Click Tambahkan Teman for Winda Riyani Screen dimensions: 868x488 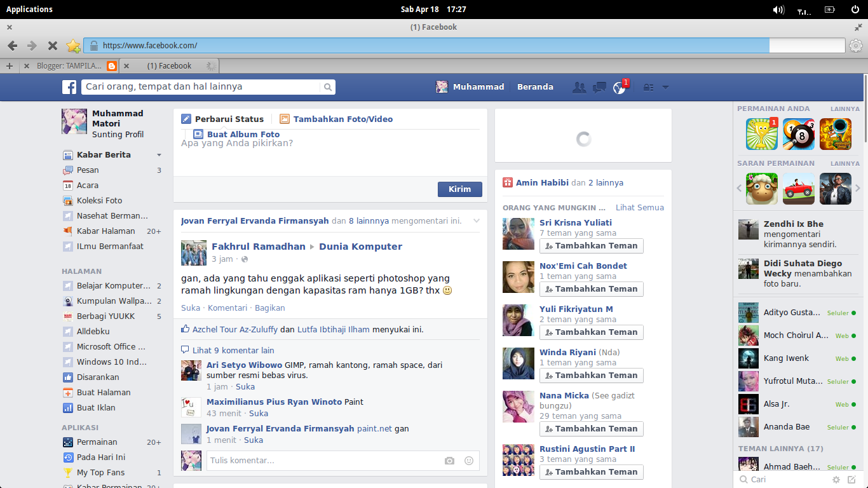(x=592, y=376)
